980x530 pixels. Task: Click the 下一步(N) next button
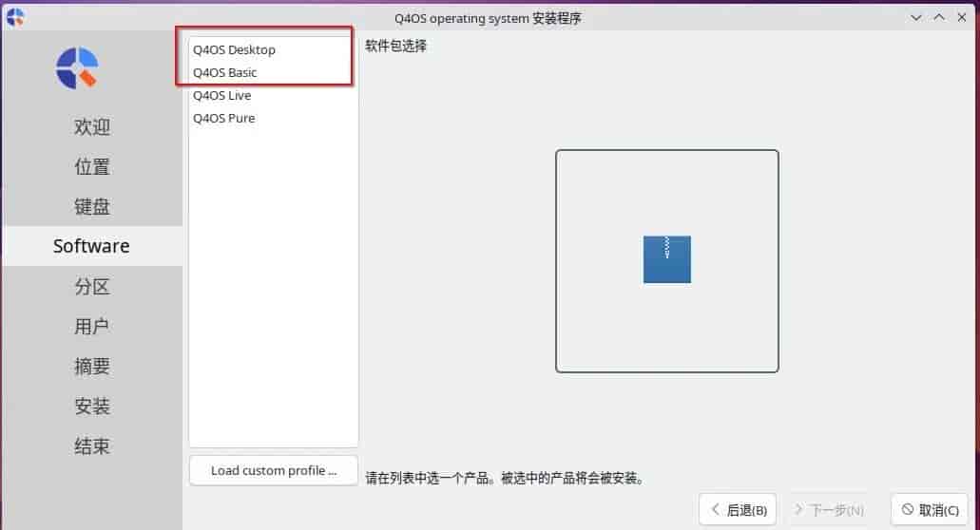pyautogui.click(x=830, y=510)
